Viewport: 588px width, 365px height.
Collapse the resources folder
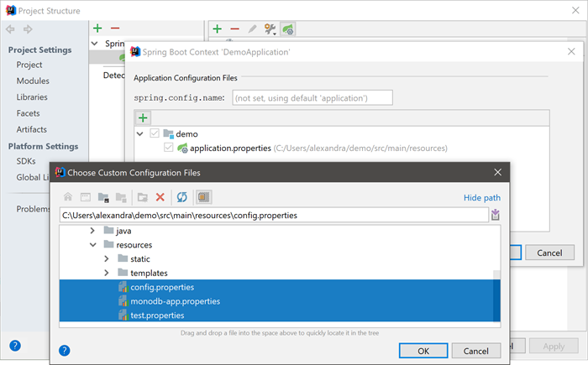93,245
